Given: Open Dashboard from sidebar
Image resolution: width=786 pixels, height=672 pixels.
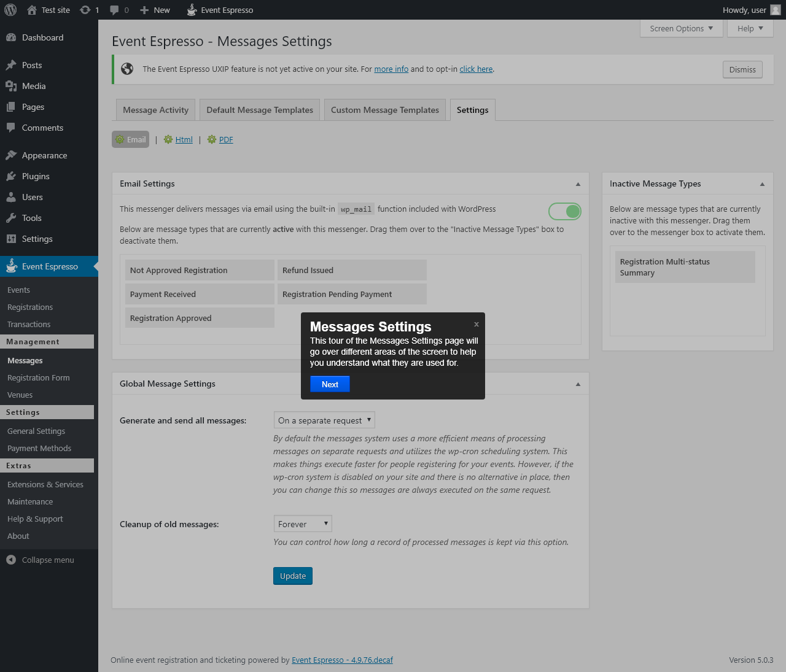Looking at the screenshot, I should (49, 37).
